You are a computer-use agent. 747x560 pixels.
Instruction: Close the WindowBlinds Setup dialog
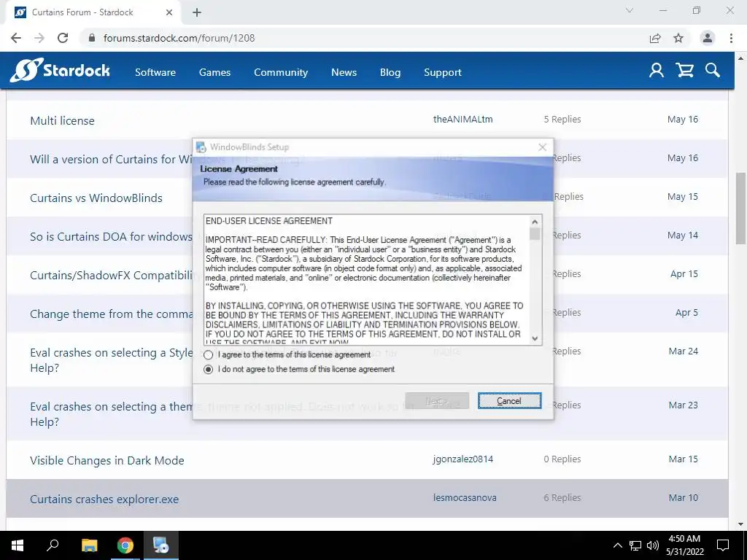542,147
